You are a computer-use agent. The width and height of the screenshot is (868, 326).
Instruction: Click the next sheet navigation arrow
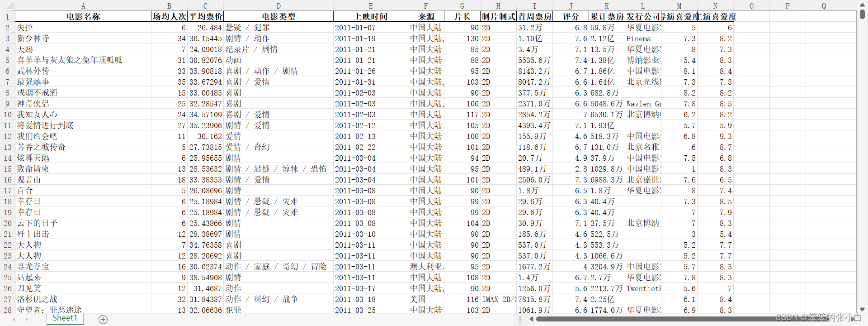(x=27, y=320)
